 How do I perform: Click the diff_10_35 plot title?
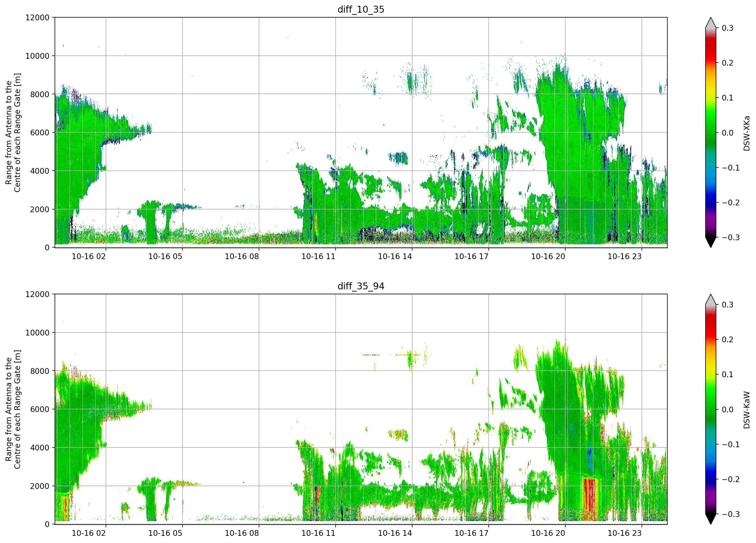(x=361, y=9)
